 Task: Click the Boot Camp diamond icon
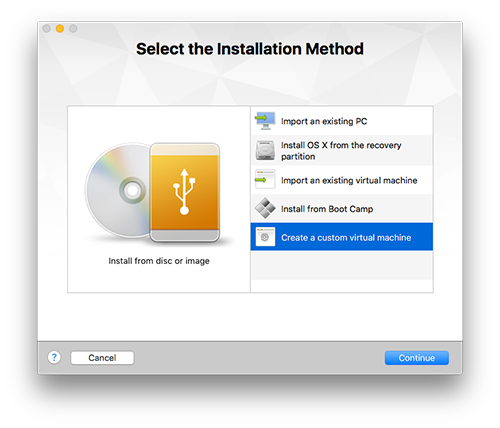tap(265, 208)
